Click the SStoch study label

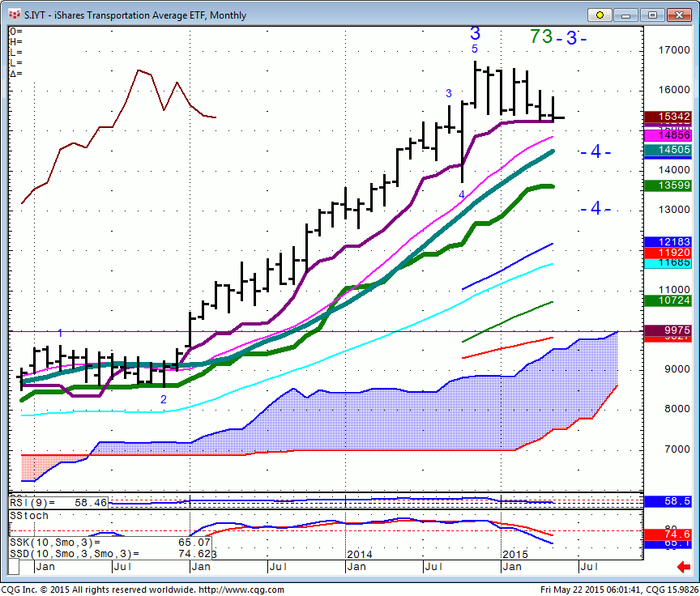[29, 516]
